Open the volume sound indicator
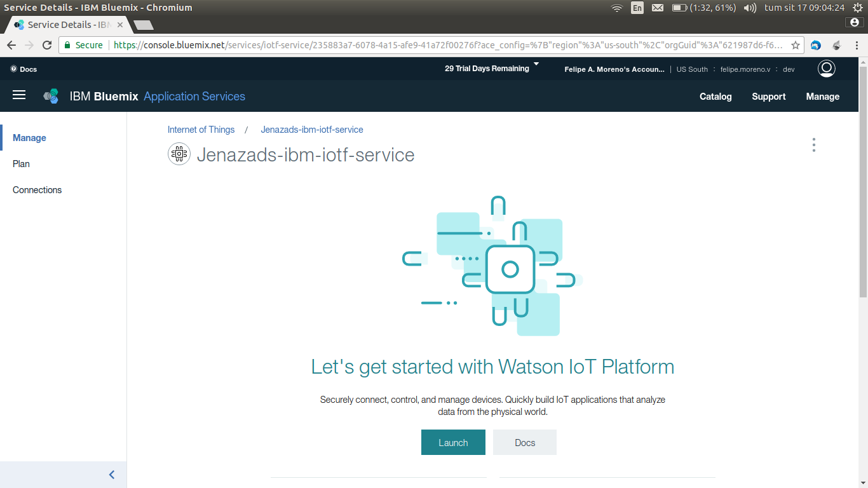This screenshot has width=868, height=488. 750,8
